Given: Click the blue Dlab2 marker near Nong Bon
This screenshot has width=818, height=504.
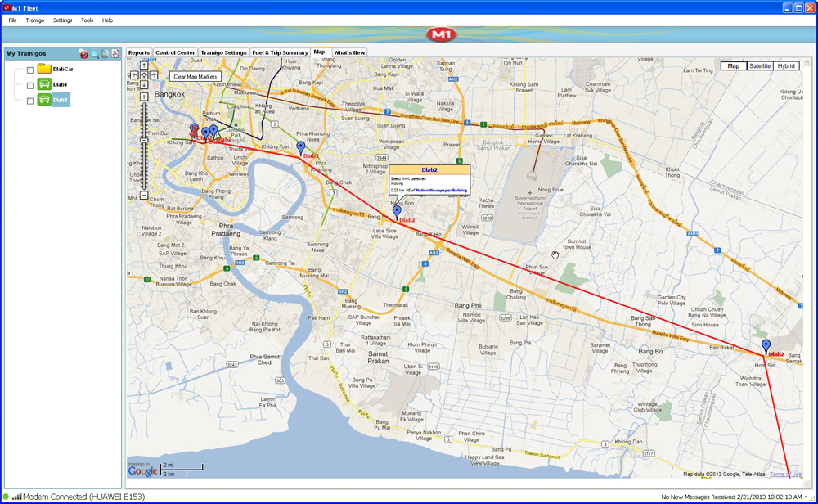Looking at the screenshot, I should 397,212.
